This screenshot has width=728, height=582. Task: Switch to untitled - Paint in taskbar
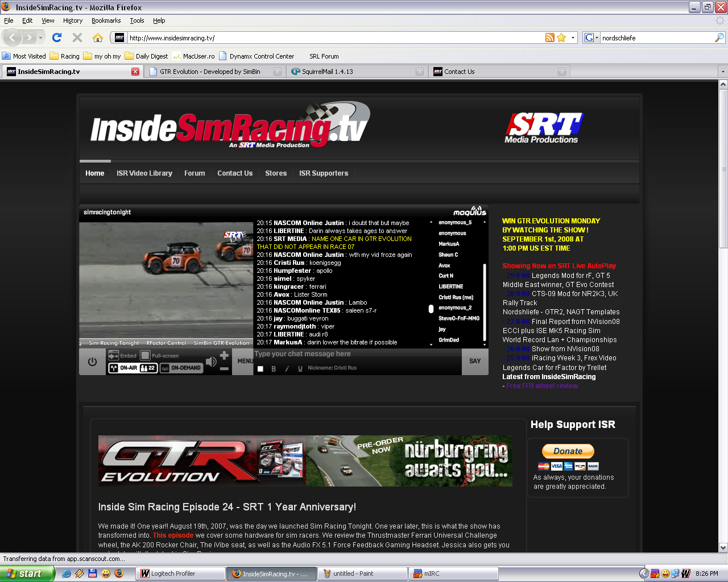[363, 573]
